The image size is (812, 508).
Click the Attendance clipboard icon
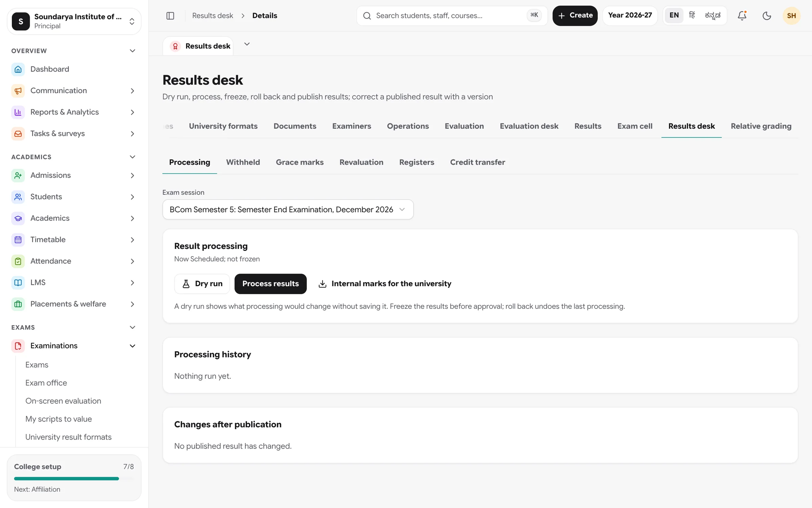[x=18, y=261]
